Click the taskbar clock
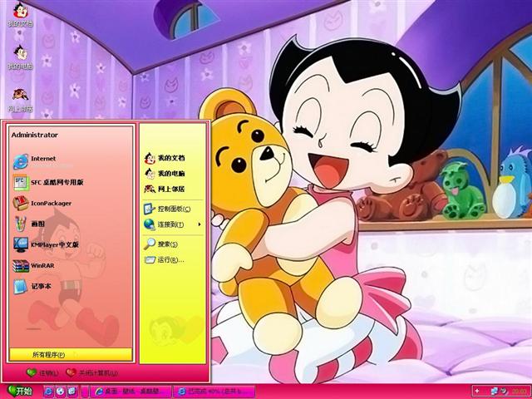Screen dimensions: 532x399 pos(520,392)
